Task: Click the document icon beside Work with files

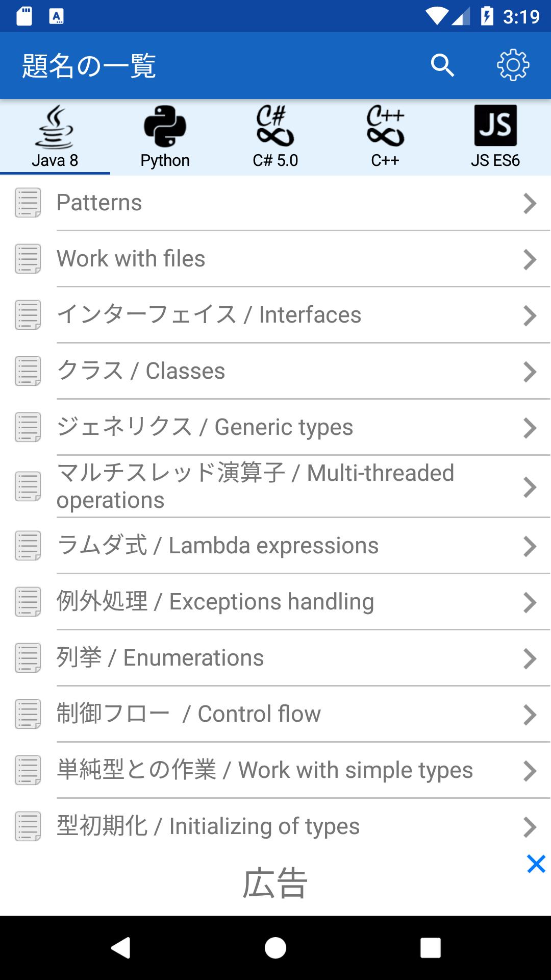Action: 28,259
